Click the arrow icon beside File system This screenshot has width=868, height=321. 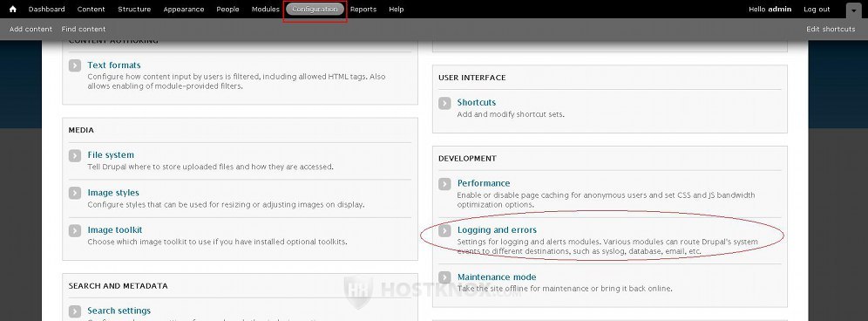click(75, 155)
